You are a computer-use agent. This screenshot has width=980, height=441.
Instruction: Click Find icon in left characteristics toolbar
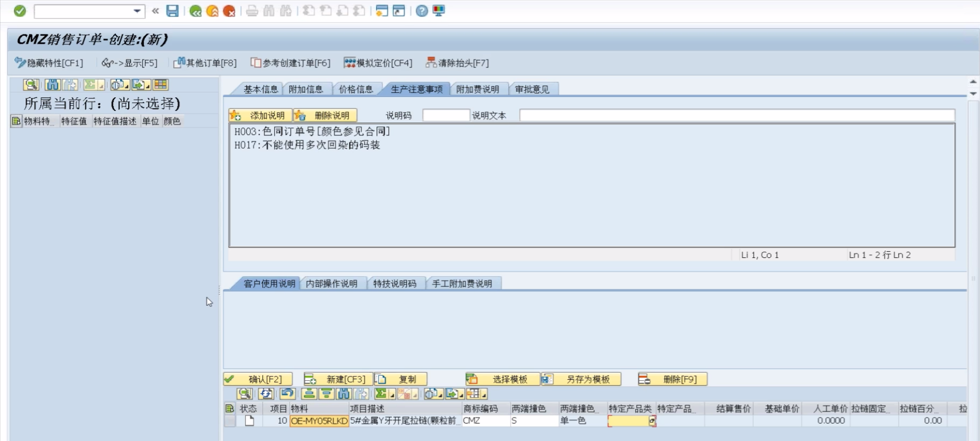coord(52,85)
